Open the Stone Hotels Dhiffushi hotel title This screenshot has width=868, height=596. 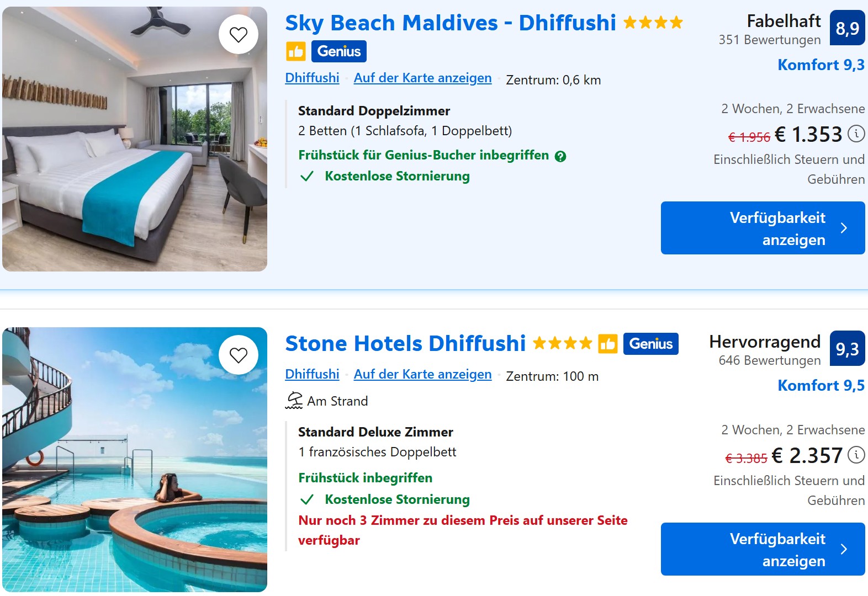(x=405, y=343)
